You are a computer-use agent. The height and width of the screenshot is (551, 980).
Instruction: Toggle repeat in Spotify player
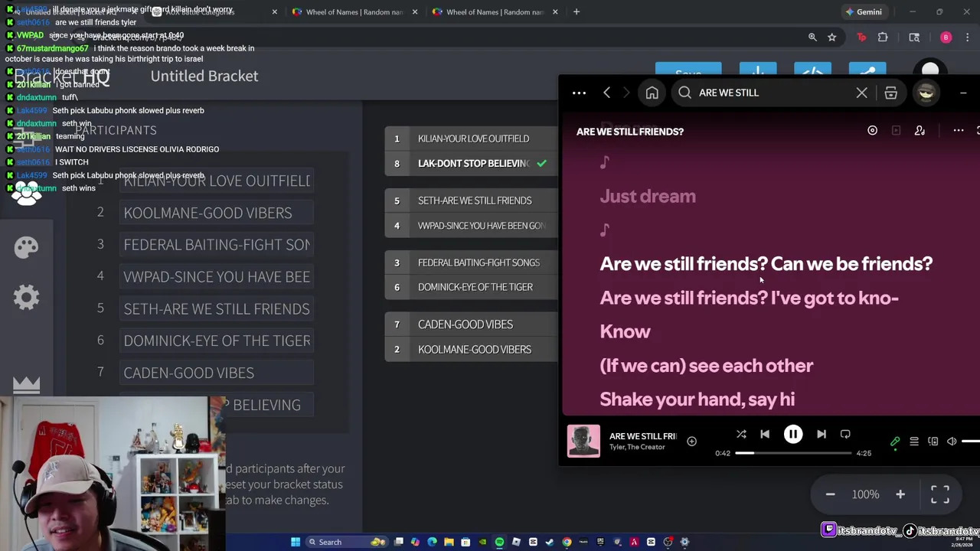(845, 434)
